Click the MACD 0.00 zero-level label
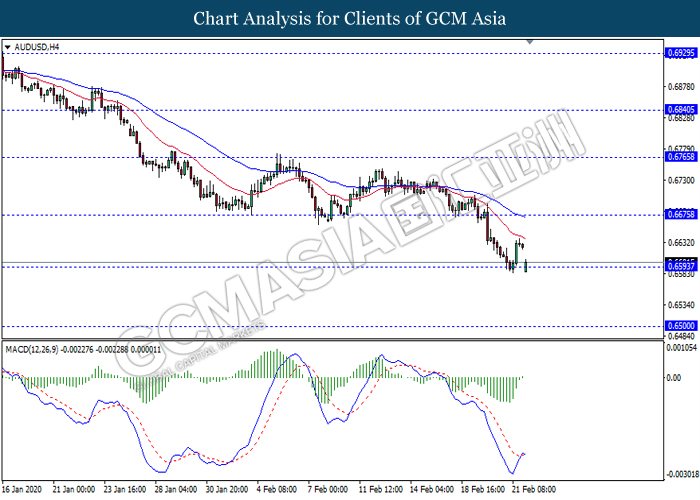The width and height of the screenshot is (700, 500). (x=673, y=378)
